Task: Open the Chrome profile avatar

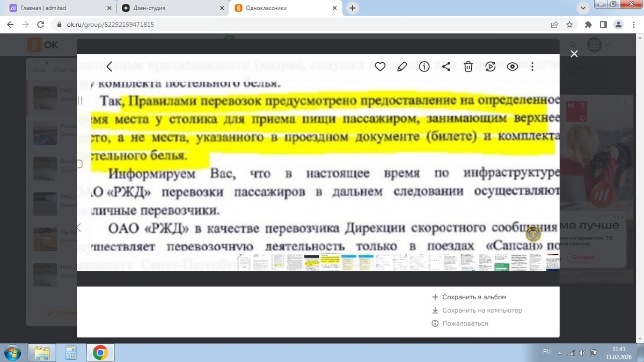Action: [618, 25]
